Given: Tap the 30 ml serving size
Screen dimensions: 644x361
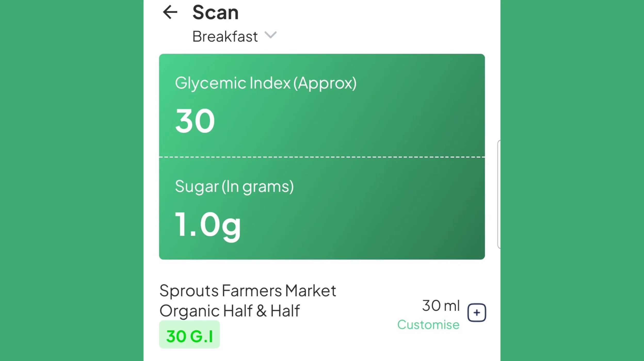Looking at the screenshot, I should 441,306.
